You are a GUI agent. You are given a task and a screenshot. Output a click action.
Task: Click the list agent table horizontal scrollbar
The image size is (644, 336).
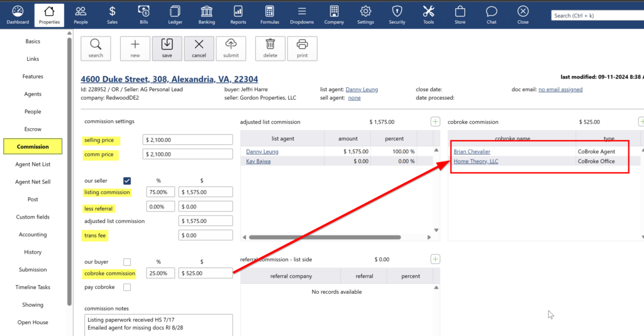click(x=325, y=237)
